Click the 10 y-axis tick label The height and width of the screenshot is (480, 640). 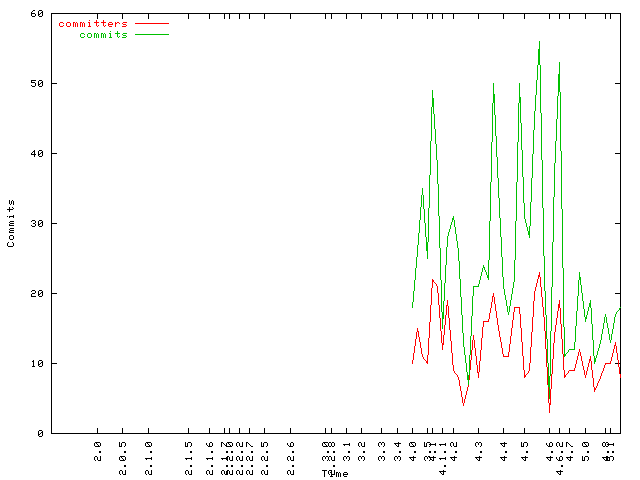tap(36, 364)
